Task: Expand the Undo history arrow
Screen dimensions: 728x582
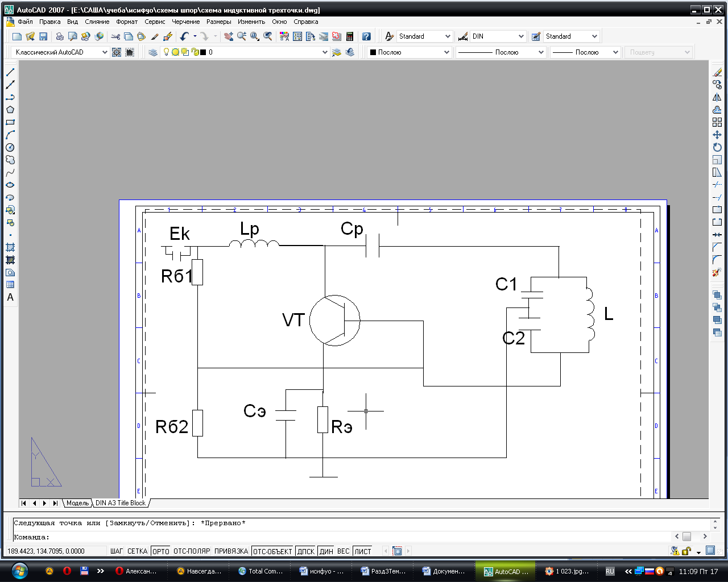Action: 195,36
